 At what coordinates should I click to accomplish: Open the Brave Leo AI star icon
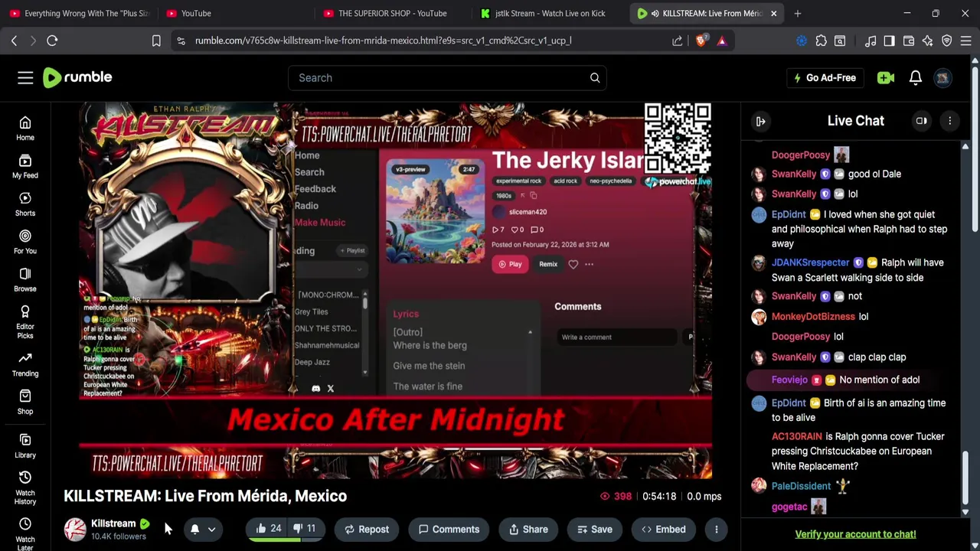928,41
